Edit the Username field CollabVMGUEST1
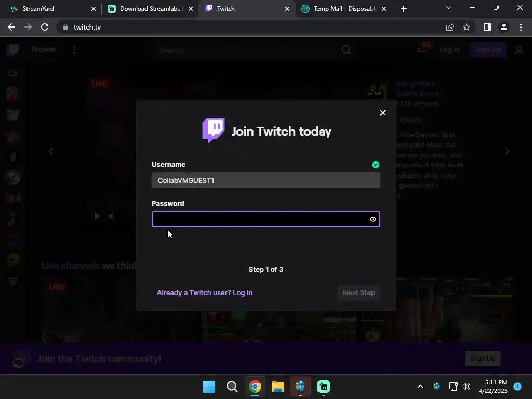The image size is (532, 399). [x=265, y=180]
